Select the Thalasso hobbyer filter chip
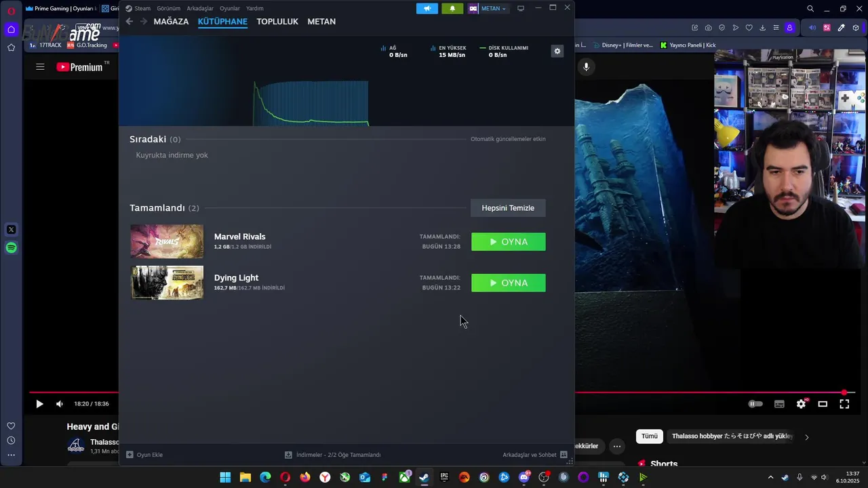 coord(732,436)
